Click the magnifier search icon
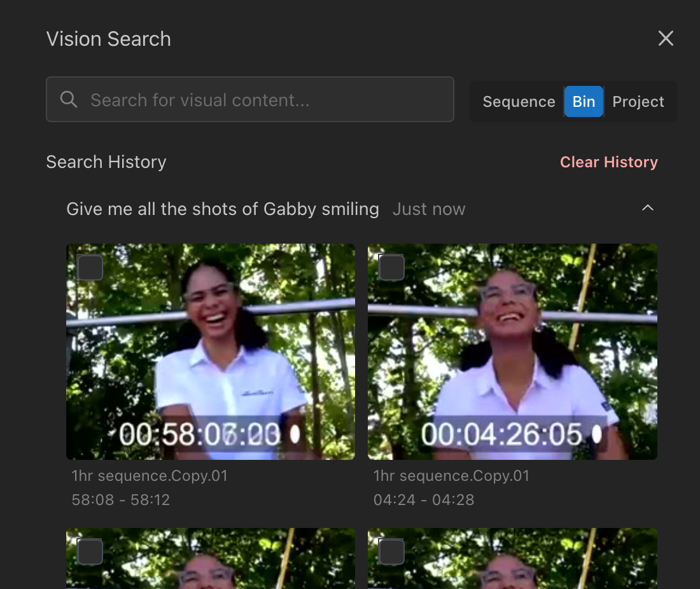 pos(68,99)
